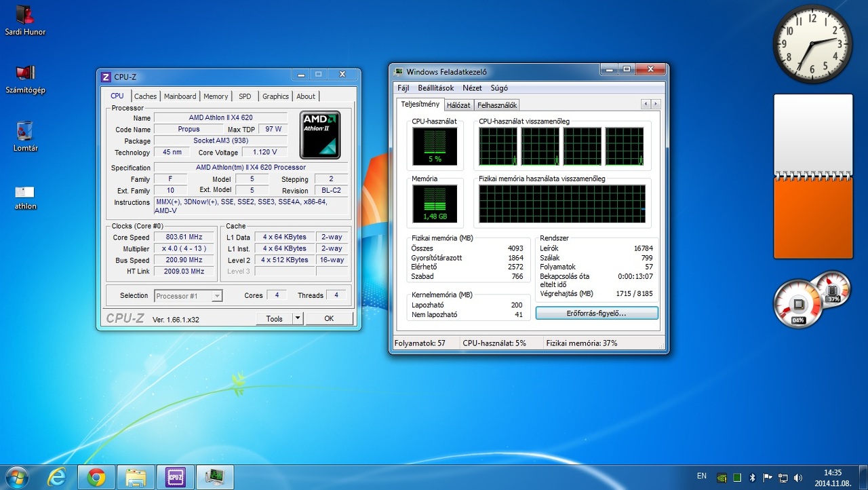This screenshot has width=868, height=490.
Task: Open the Nézet menu in Task Manager
Action: click(x=472, y=88)
